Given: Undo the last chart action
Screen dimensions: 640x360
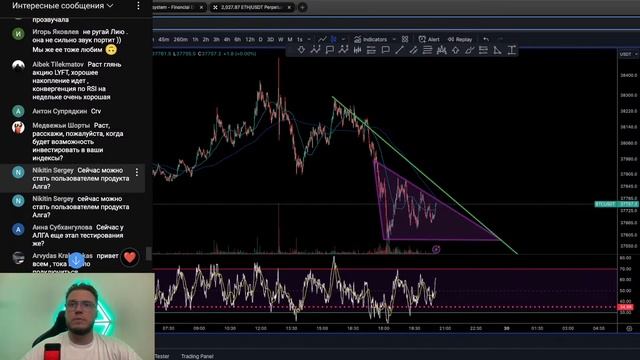Looking at the screenshot, I should [x=486, y=39].
